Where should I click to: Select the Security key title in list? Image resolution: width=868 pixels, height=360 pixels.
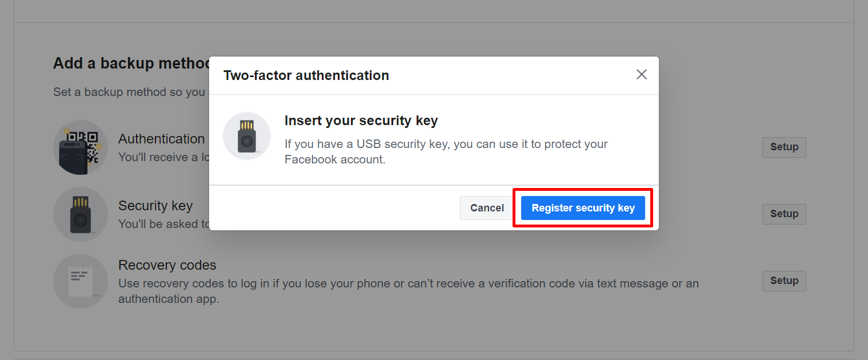point(155,206)
